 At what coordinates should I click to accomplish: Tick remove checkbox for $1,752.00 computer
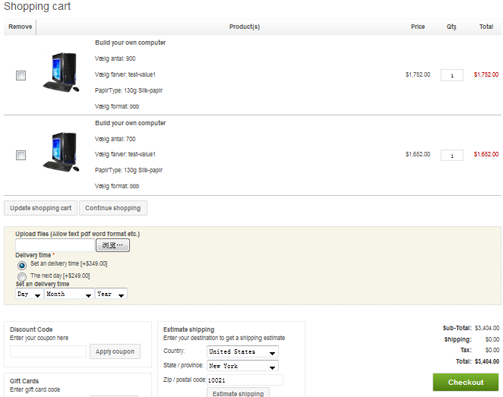(21, 75)
